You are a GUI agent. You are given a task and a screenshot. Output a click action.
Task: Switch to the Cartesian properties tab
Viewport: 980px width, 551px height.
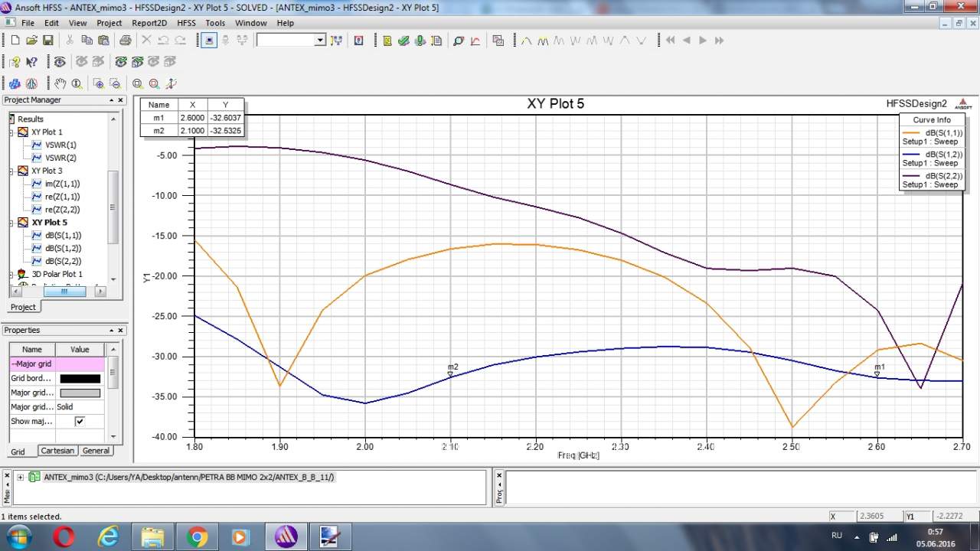click(x=57, y=451)
